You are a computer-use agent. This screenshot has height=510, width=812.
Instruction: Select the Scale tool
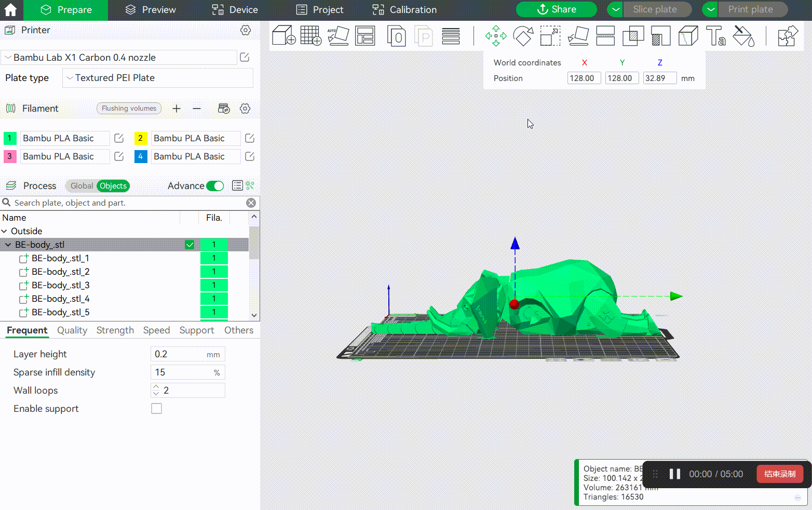coord(550,36)
